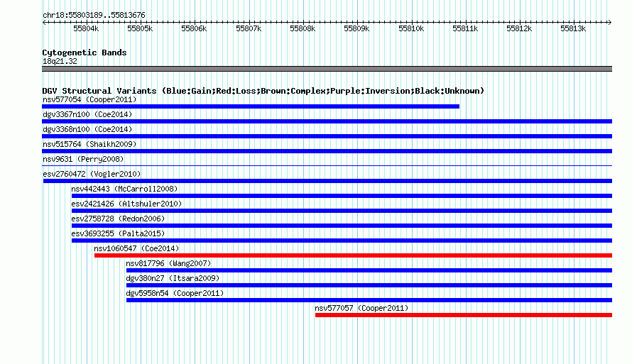Click the 55809k ruler tick label
The image size is (632, 364).
pos(356,28)
